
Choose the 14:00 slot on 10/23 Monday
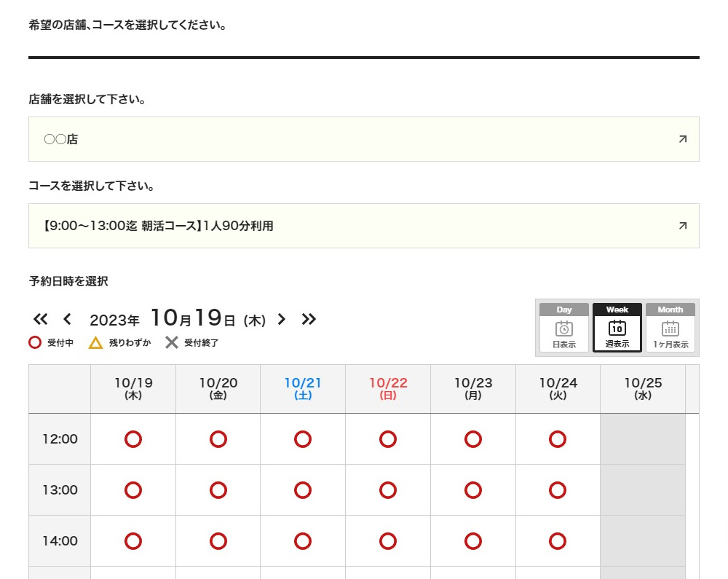[473, 541]
